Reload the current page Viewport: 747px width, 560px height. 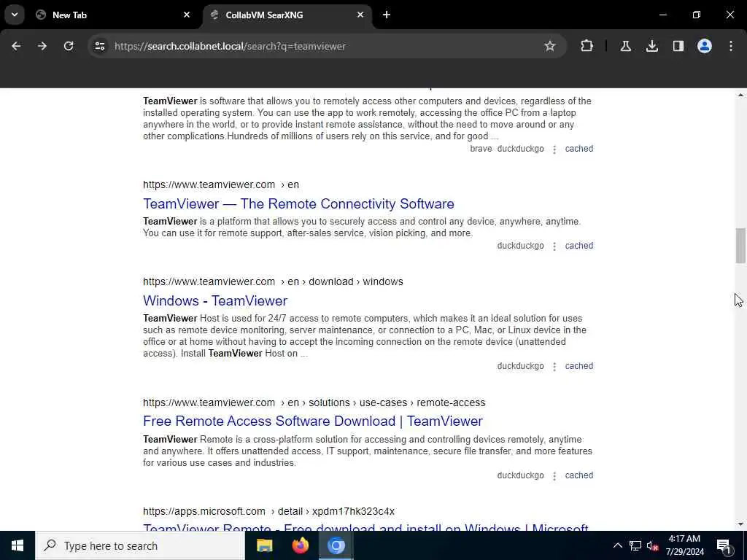(69, 46)
